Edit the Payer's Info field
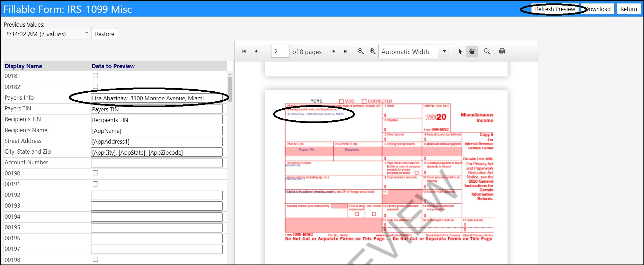Screen dimensions: 644x265 157,98
